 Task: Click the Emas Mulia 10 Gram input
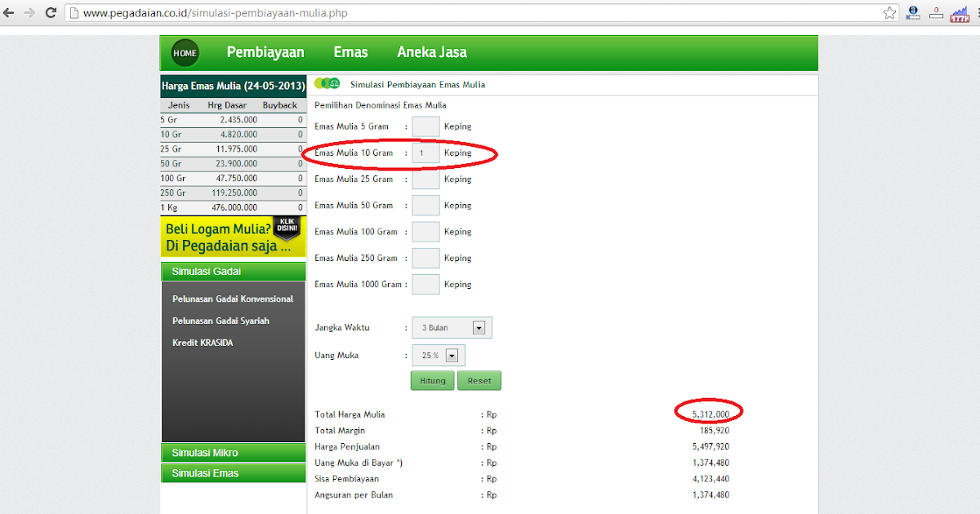pos(425,153)
